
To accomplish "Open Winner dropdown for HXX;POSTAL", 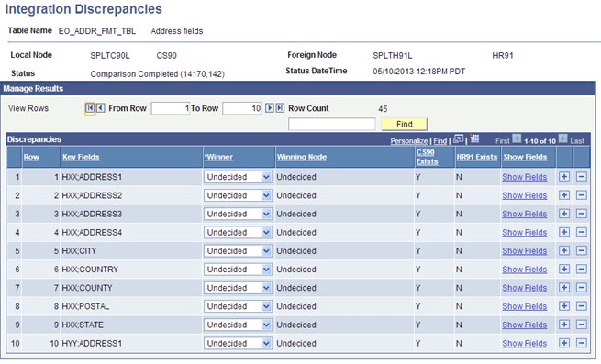I will tap(238, 306).
